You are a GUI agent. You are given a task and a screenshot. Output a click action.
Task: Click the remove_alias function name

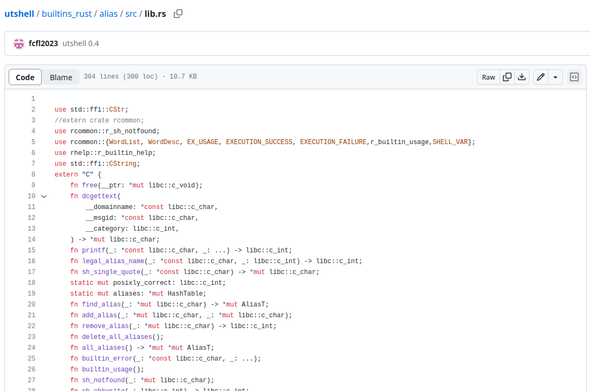(105, 326)
